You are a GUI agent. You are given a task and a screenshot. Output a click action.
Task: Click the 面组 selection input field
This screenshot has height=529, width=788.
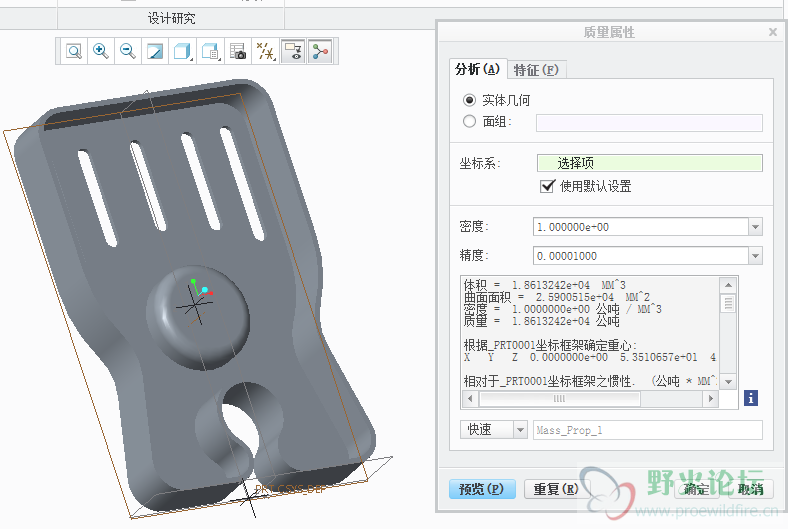[649, 123]
